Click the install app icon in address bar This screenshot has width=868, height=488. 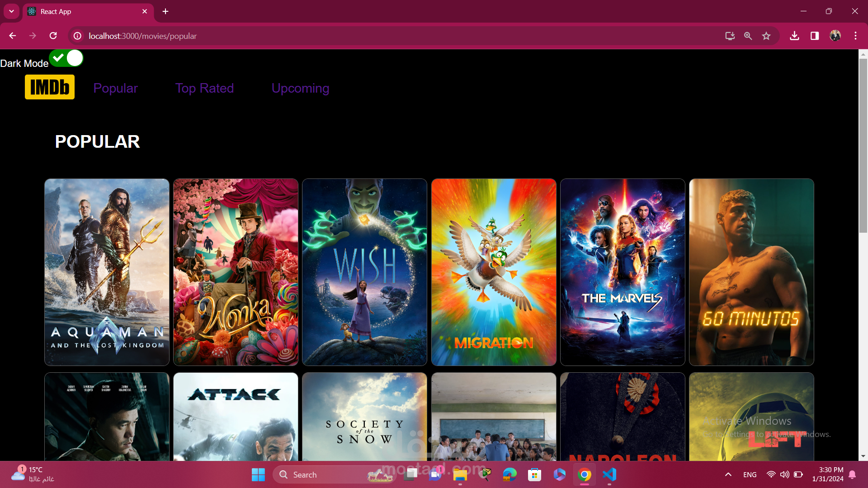[x=730, y=36]
